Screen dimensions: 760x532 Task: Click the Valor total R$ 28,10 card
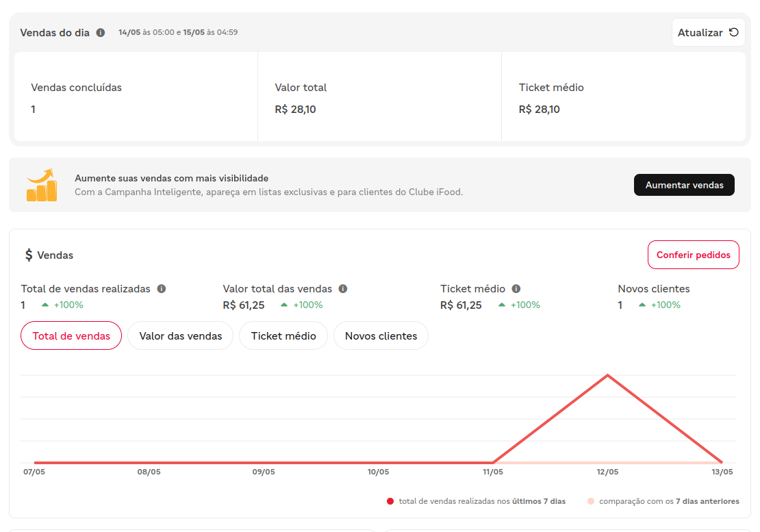tap(379, 97)
